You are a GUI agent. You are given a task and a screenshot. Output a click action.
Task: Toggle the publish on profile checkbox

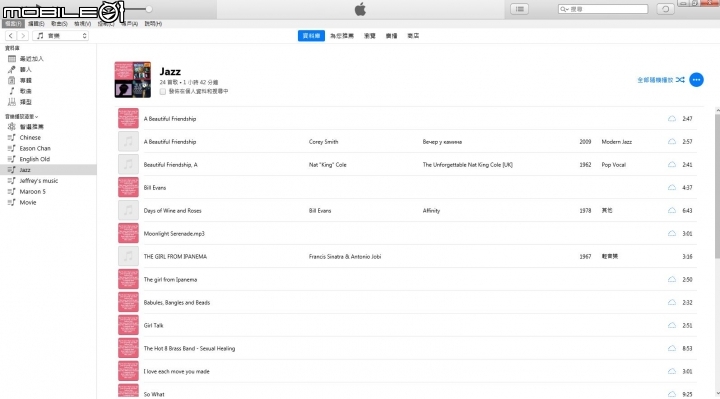click(163, 91)
